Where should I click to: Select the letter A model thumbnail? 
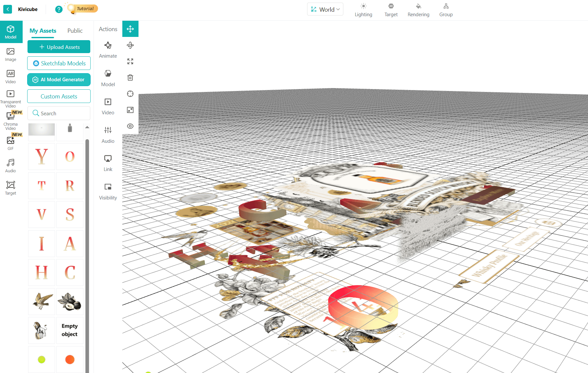tap(70, 243)
